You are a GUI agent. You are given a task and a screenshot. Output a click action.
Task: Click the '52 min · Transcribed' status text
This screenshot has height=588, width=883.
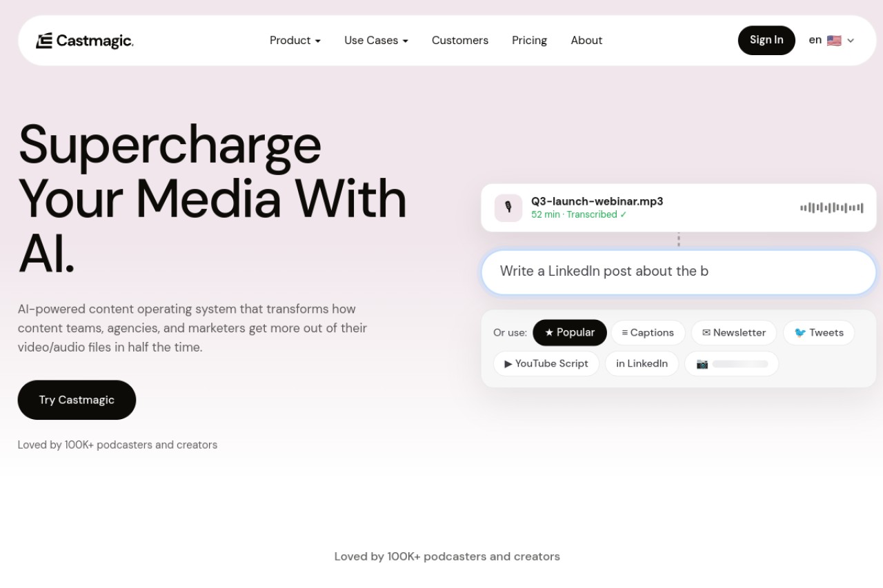point(579,214)
